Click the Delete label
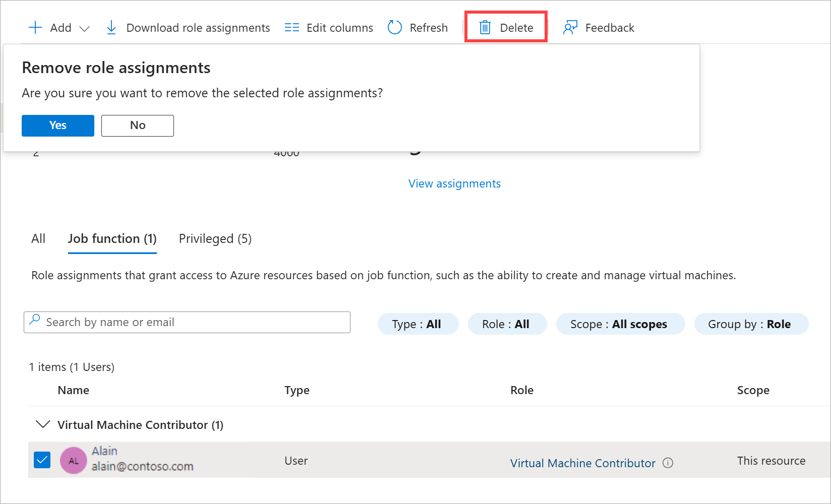The width and height of the screenshot is (831, 504). pyautogui.click(x=516, y=28)
